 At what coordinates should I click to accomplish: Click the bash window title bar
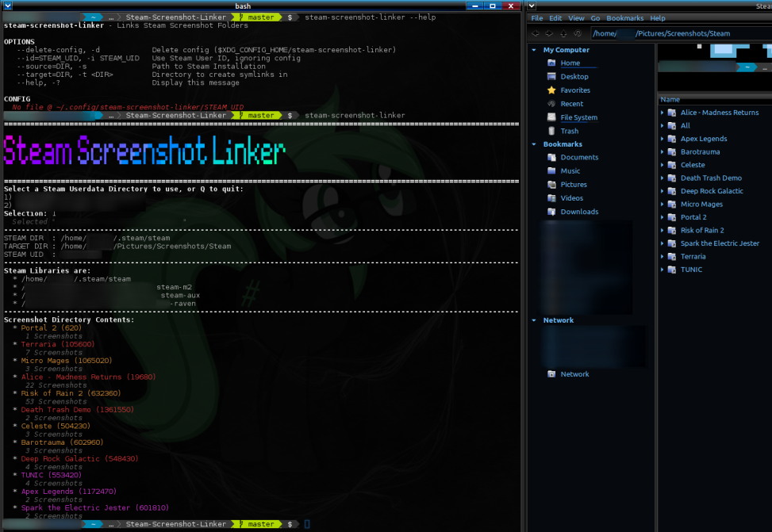point(243,6)
